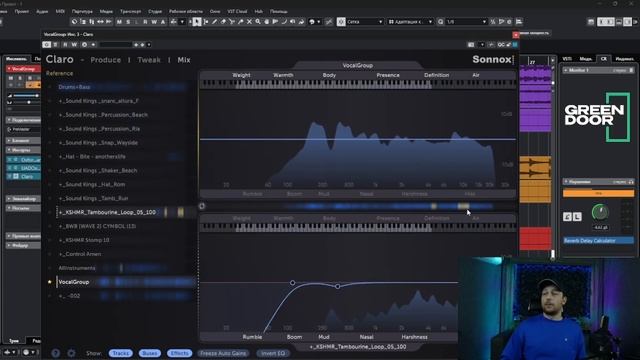This screenshot has width=640, height=360.
Task: Select the Split scissors tool
Action: coord(232,22)
